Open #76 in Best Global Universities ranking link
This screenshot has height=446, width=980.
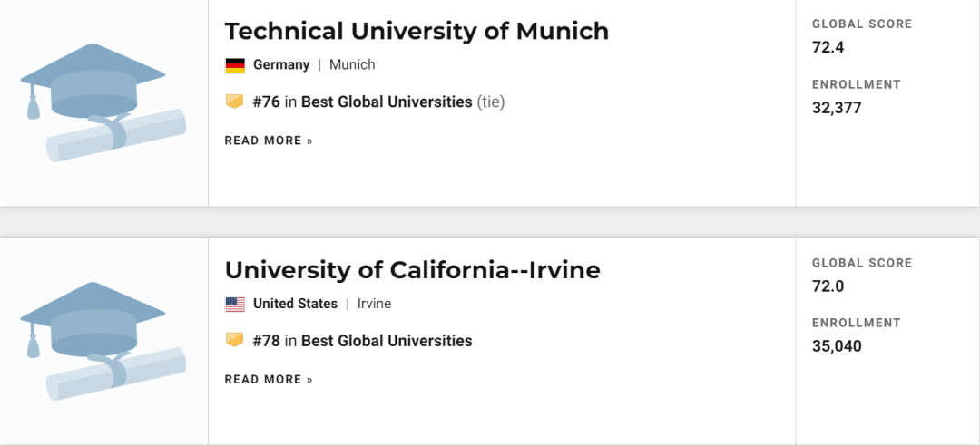(363, 102)
